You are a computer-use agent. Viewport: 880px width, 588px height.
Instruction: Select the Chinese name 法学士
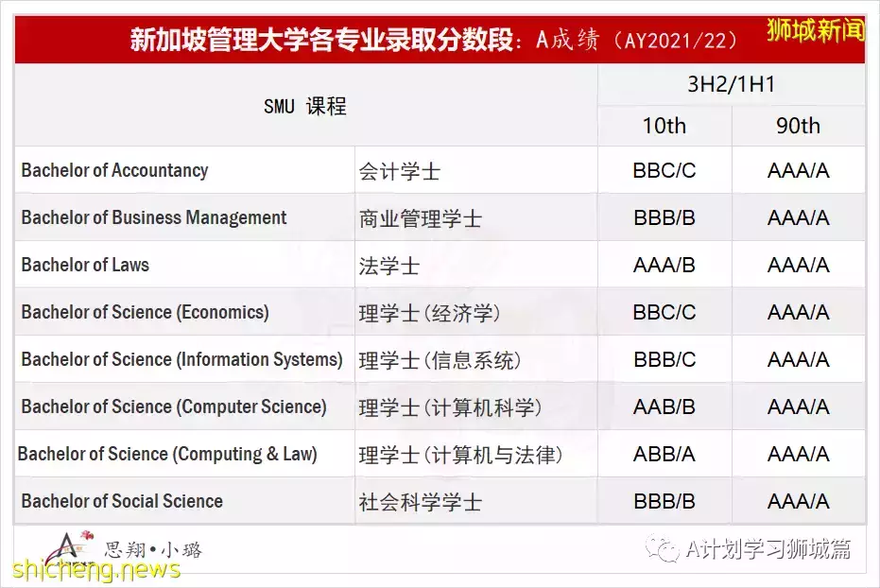[x=389, y=266]
